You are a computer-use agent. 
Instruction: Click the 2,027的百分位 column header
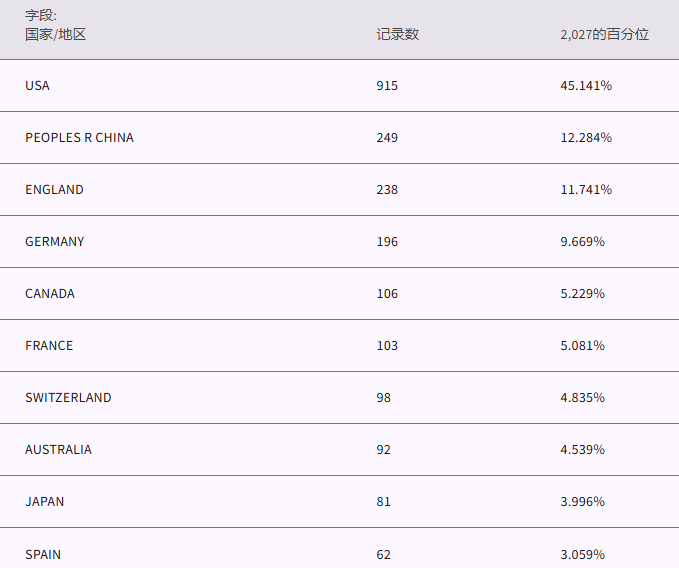click(604, 34)
